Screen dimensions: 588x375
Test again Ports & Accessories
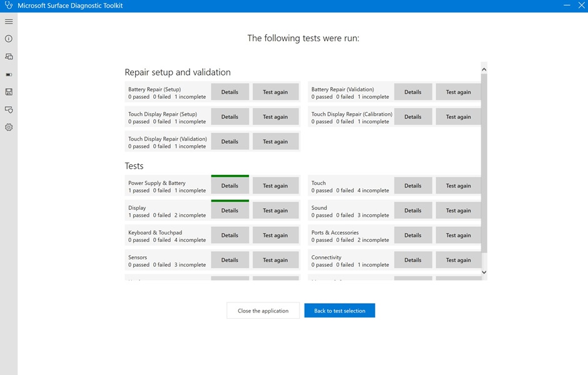pos(459,235)
